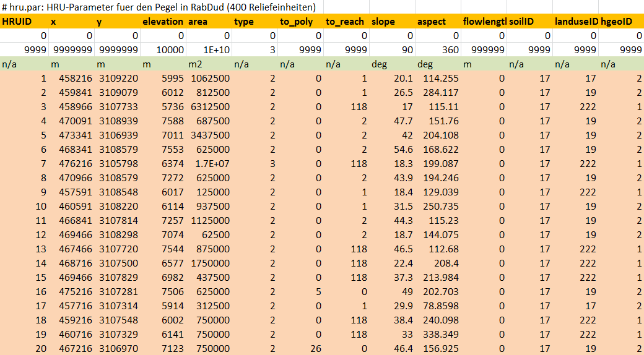Select the 'x' column header cell
Image resolution: width=644 pixels, height=355 pixels.
tap(71, 22)
